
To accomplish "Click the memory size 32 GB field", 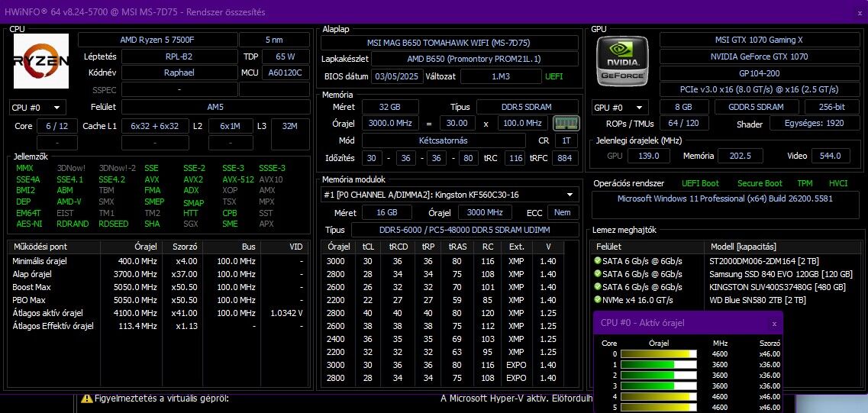I will coord(390,107).
